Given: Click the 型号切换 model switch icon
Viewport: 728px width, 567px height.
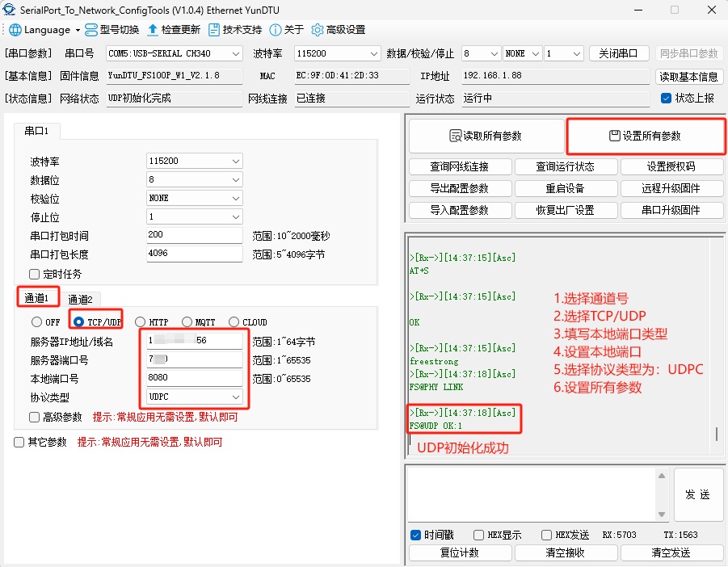Looking at the screenshot, I should click(91, 30).
